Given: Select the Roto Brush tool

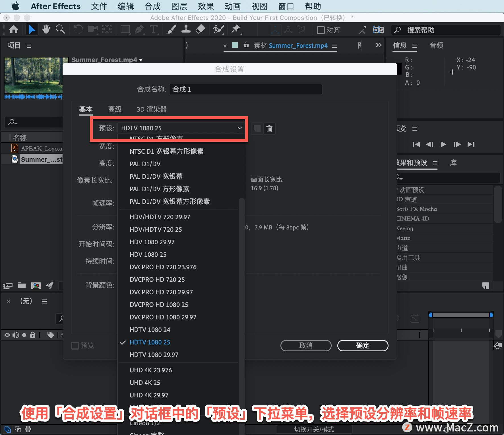Looking at the screenshot, I should click(x=218, y=29).
